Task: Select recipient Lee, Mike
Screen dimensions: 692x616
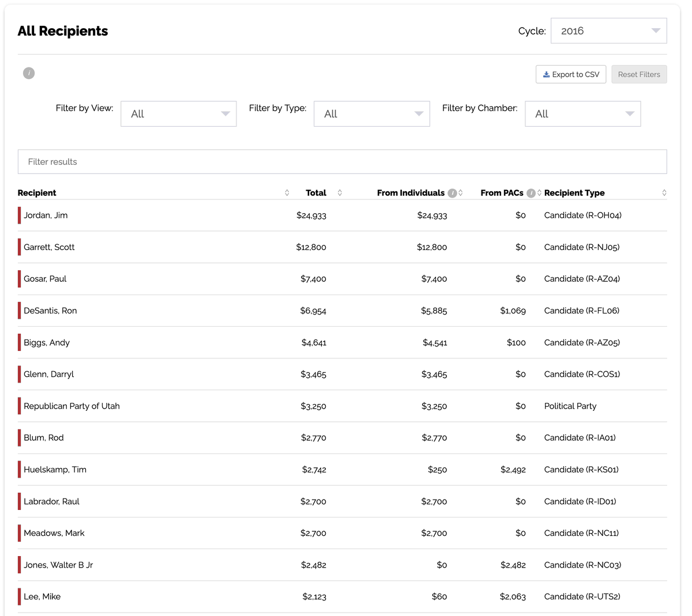Action: 42,596
